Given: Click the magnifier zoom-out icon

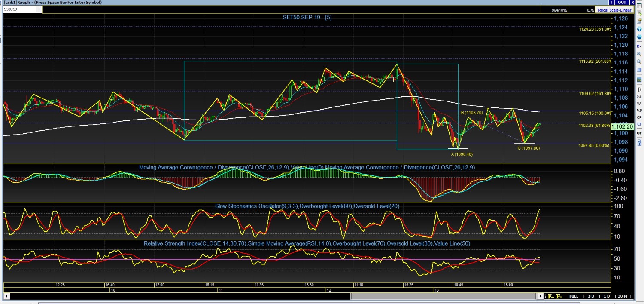Looking at the screenshot, I should [x=639, y=62].
